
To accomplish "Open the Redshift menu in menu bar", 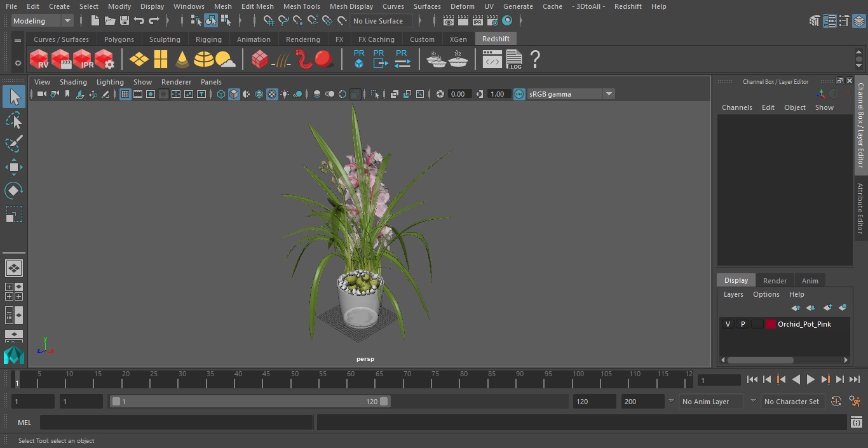I will (628, 6).
